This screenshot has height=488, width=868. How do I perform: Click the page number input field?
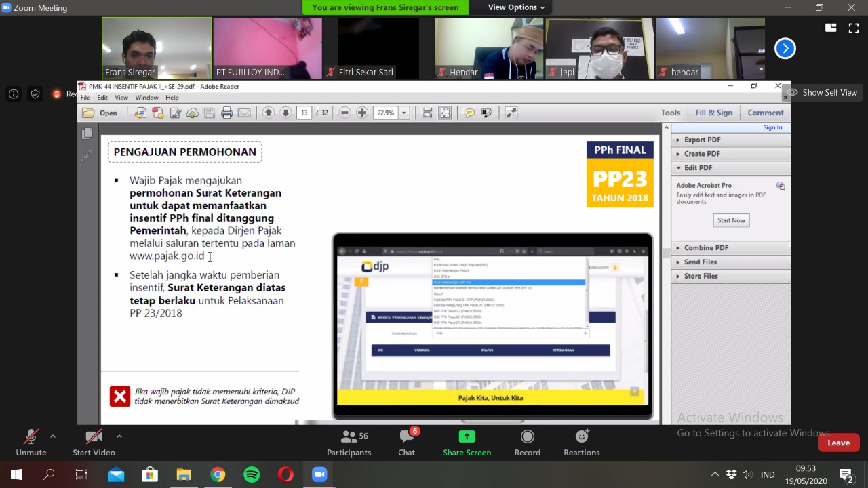304,113
